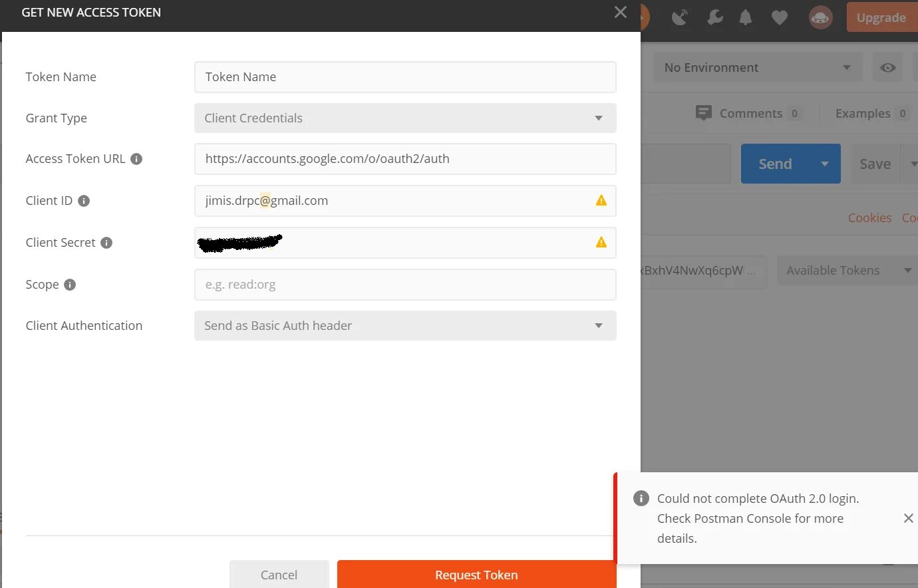918x588 pixels.
Task: Click the satellite capture requests icon
Action: coord(680,17)
